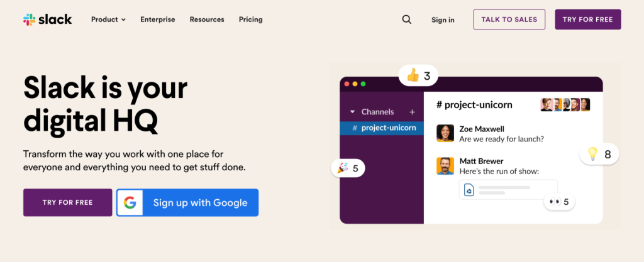644x262 pixels.
Task: Click Matt Brewer's avatar photo
Action: click(x=445, y=166)
